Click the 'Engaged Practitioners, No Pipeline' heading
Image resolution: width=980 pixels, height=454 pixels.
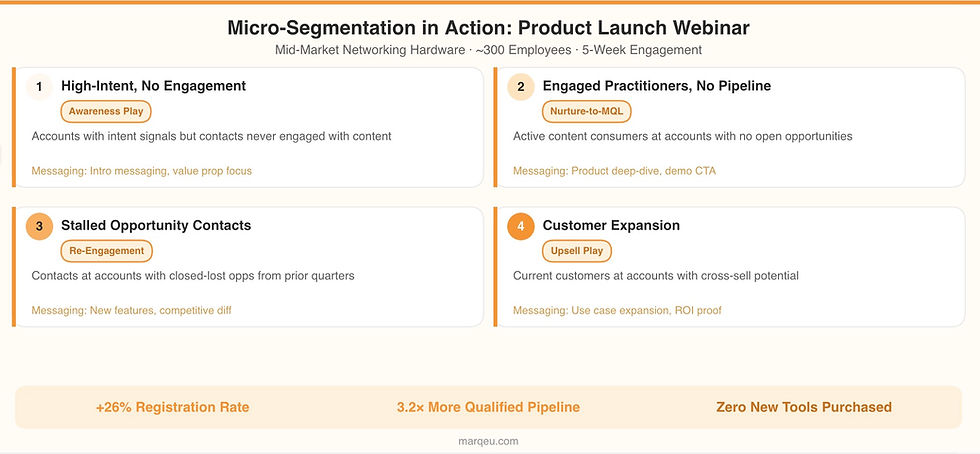tap(656, 86)
